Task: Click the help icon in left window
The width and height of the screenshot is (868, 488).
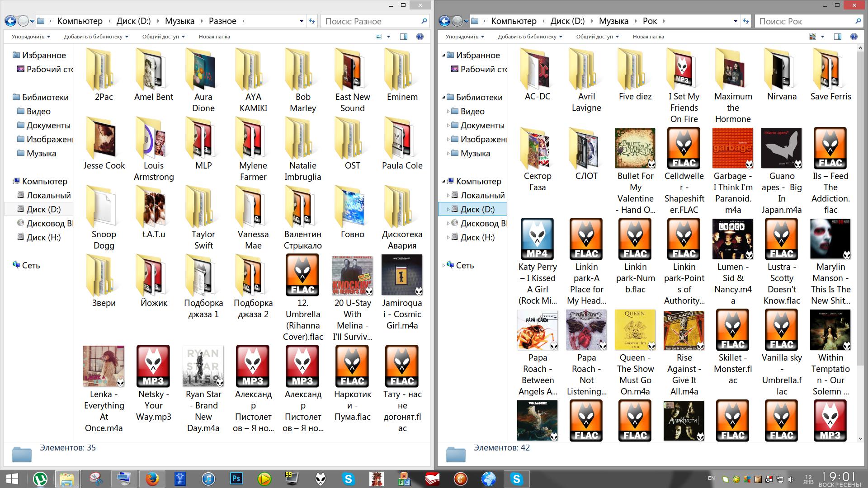Action: pos(420,37)
